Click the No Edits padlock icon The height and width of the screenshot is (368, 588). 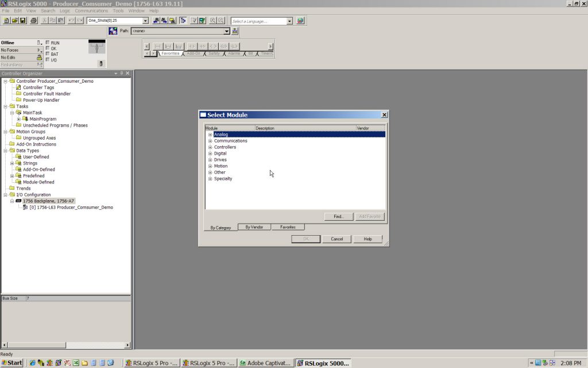pos(40,57)
